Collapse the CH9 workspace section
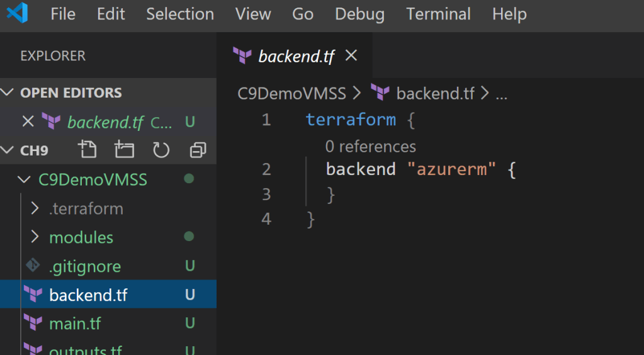This screenshot has height=355, width=644. pos(8,150)
